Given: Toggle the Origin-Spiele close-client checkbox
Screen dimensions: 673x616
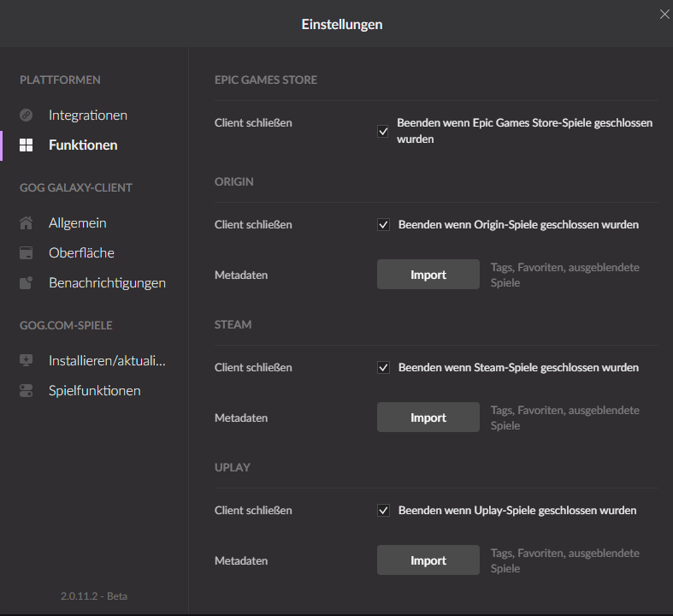Looking at the screenshot, I should coord(383,224).
